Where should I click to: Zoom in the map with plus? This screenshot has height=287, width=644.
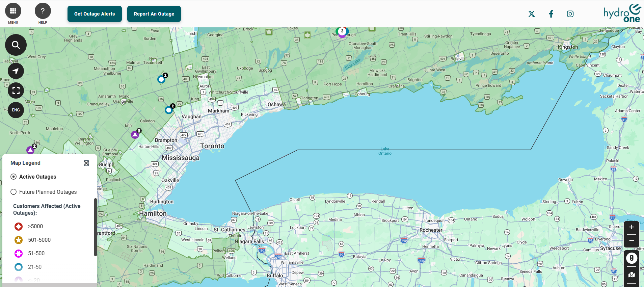(632, 227)
